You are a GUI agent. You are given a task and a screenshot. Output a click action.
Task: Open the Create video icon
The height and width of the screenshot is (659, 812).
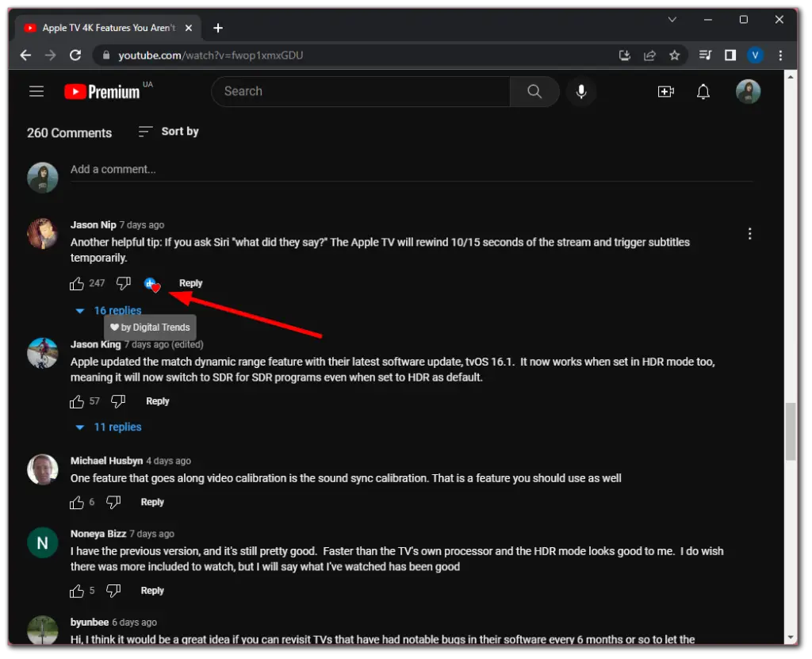(666, 91)
